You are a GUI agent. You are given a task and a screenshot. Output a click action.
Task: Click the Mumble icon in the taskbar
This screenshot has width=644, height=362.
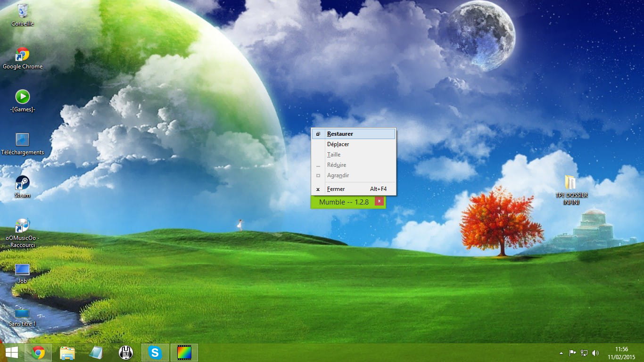(x=125, y=353)
